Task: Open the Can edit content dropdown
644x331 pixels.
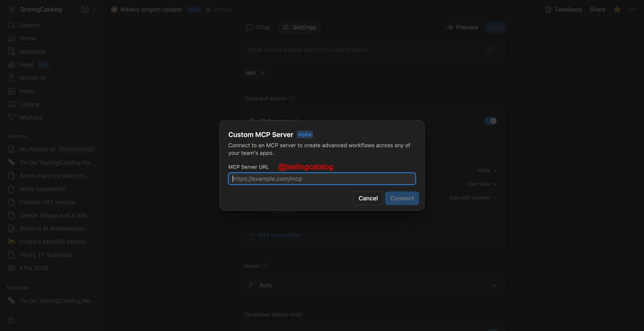Action: 473,198
